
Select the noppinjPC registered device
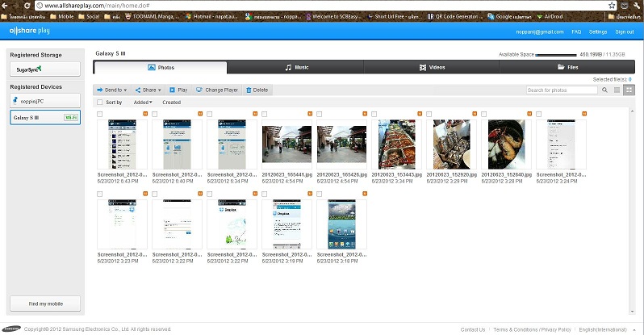pyautogui.click(x=45, y=101)
